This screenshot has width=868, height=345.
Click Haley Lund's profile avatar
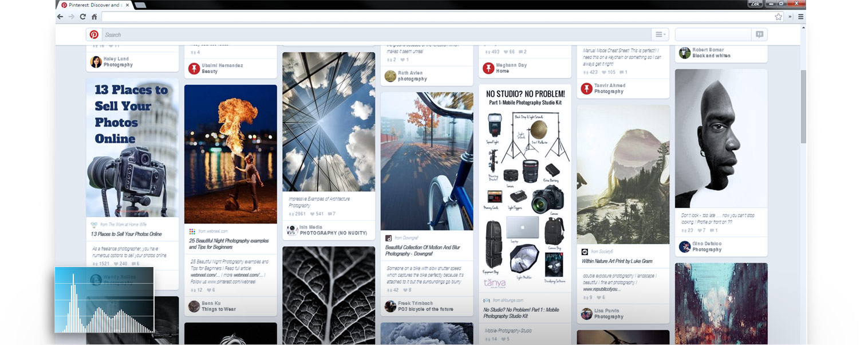[96, 62]
